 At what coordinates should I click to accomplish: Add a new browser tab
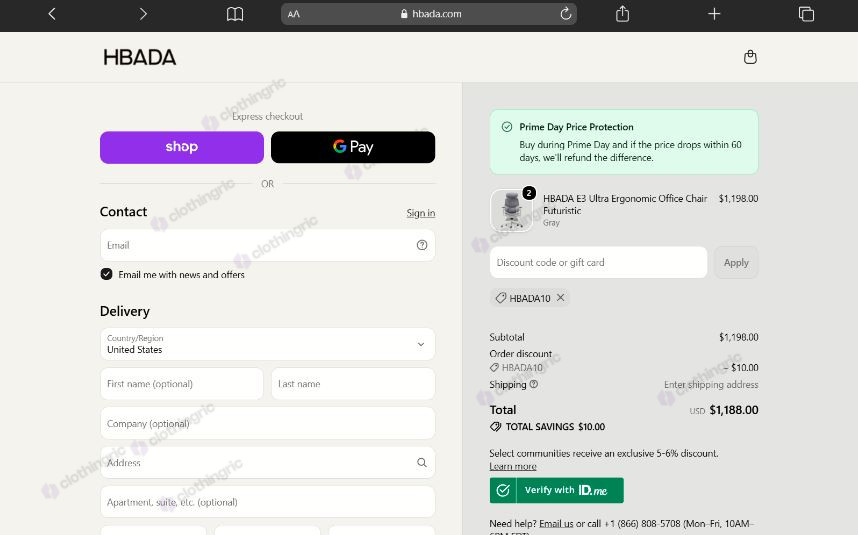coord(714,14)
